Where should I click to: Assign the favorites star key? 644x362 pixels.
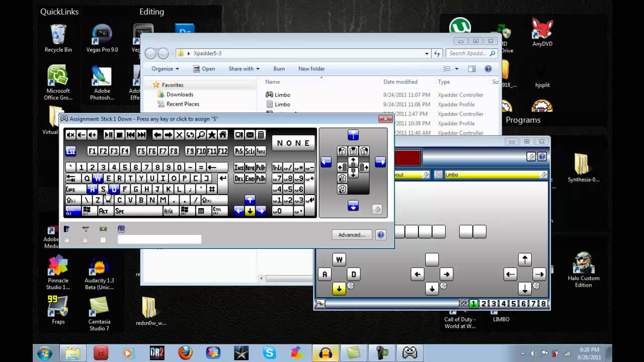click(x=212, y=135)
